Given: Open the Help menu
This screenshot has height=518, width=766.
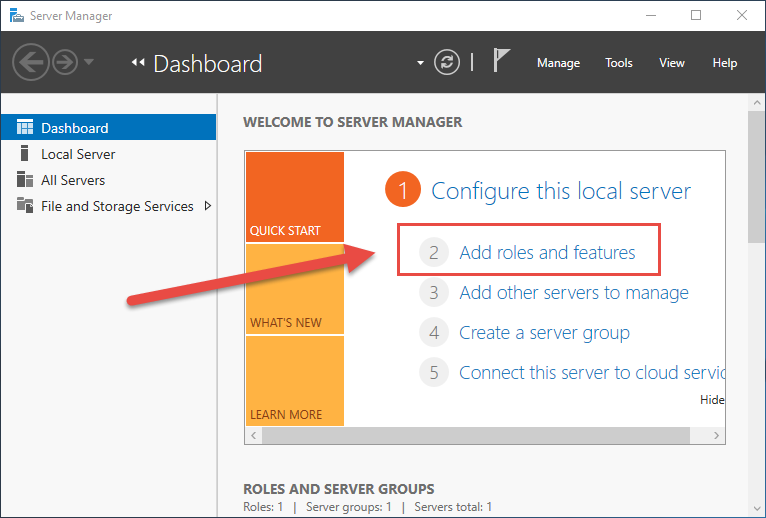Looking at the screenshot, I should click(x=724, y=63).
